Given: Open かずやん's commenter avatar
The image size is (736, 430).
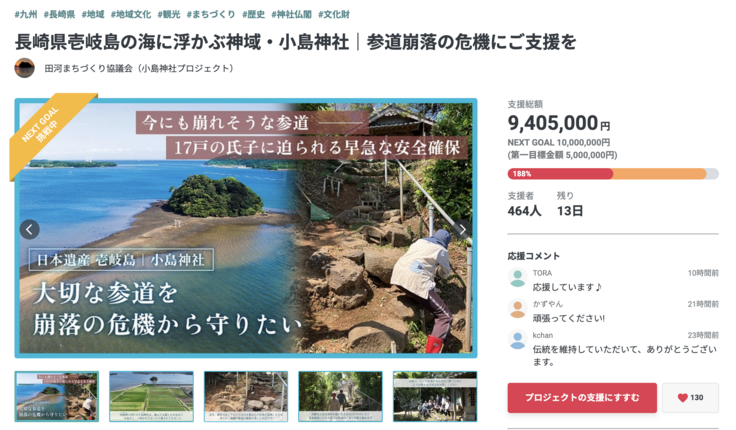Looking at the screenshot, I should 517,309.
